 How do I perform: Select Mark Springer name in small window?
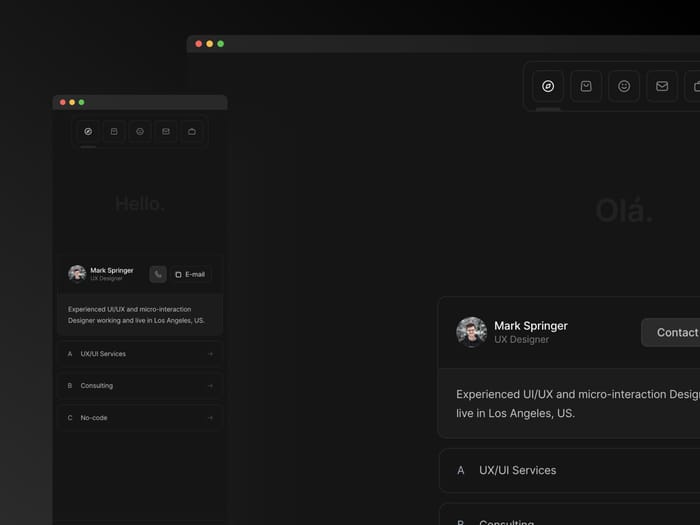point(112,270)
